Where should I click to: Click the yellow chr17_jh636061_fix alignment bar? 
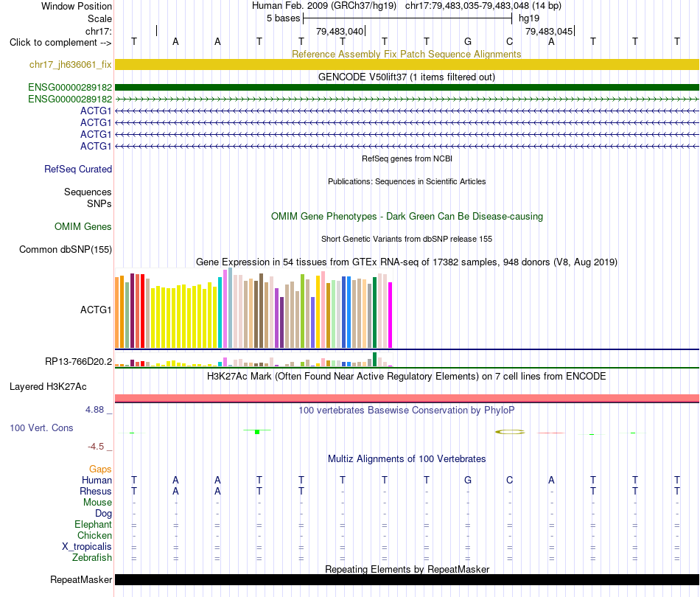coord(407,64)
